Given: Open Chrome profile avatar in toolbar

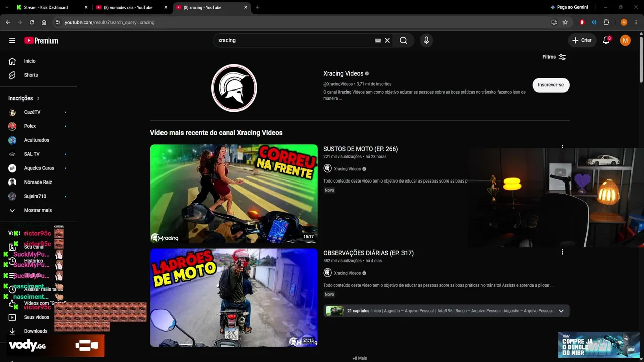Looking at the screenshot, I should pos(624,22).
